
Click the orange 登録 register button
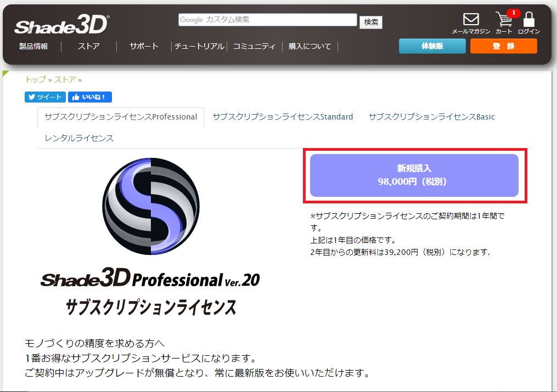click(x=504, y=46)
